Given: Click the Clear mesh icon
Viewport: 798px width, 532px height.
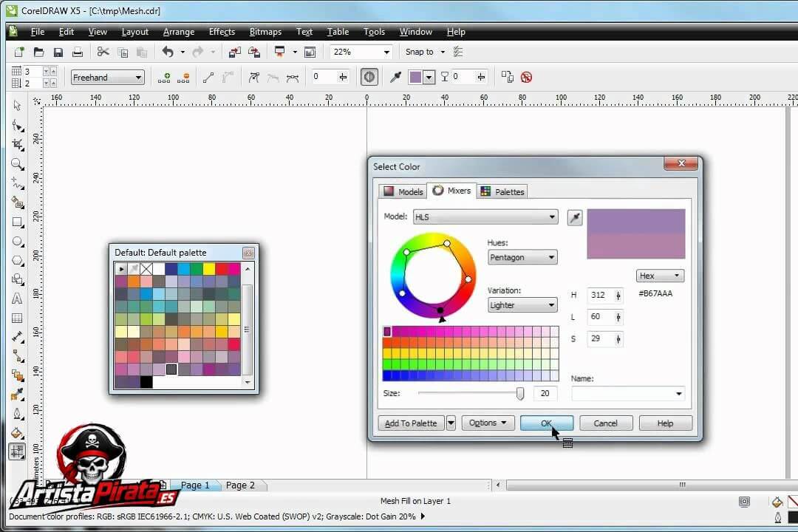Looking at the screenshot, I should (x=526, y=78).
